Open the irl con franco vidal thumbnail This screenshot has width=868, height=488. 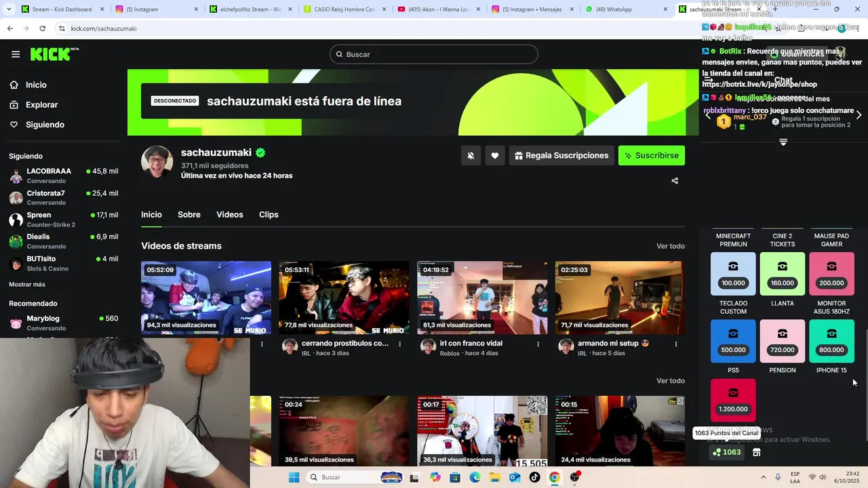click(482, 298)
